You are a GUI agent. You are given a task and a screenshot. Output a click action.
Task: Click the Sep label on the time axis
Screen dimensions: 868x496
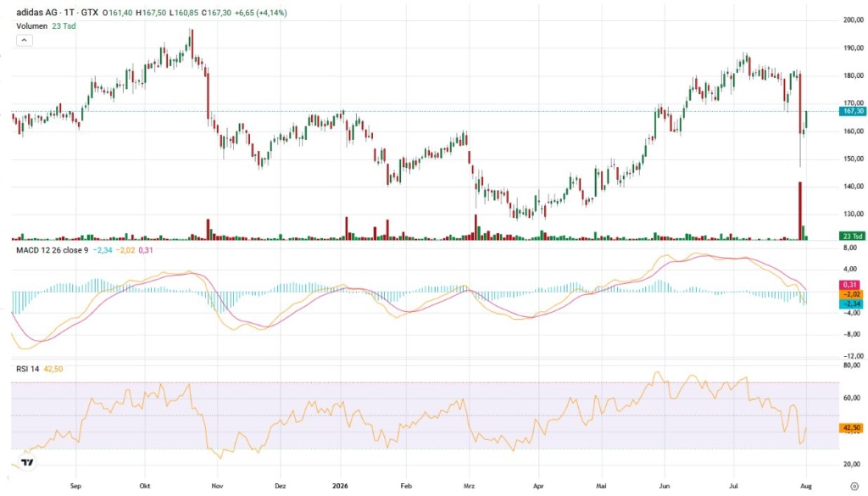[75, 486]
